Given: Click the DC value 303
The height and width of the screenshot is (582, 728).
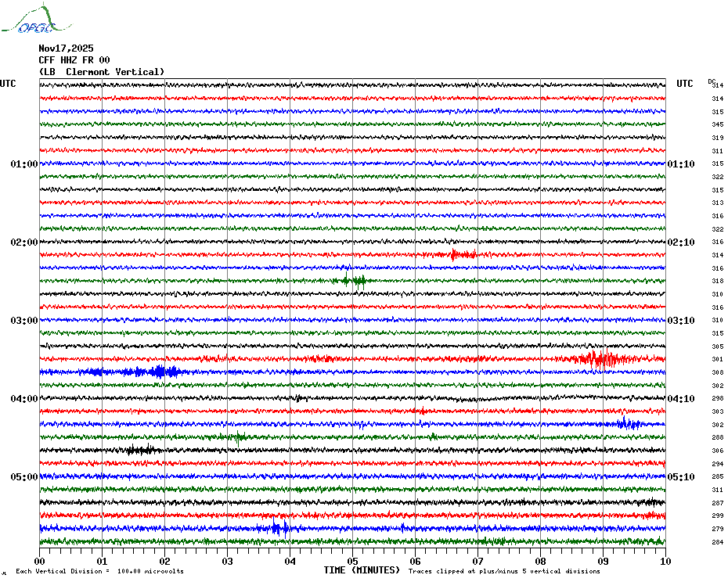Looking at the screenshot, I should (x=718, y=411).
